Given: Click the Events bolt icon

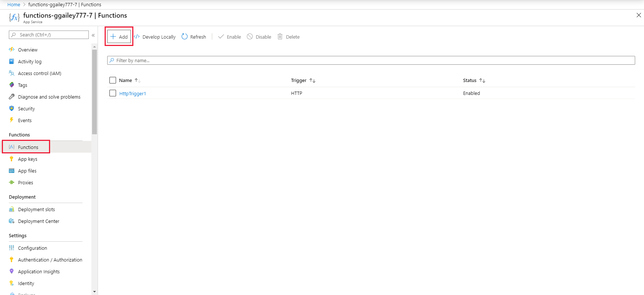Looking at the screenshot, I should click(12, 120).
